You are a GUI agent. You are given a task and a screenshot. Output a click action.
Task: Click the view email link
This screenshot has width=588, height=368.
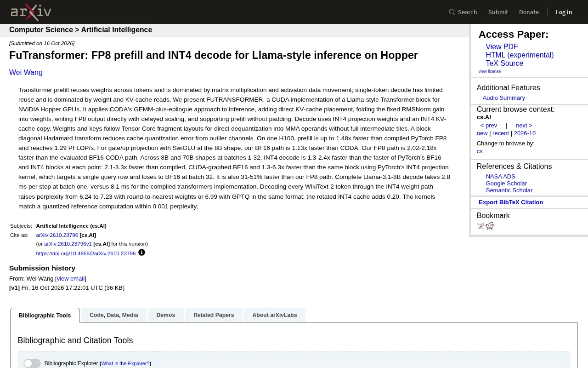[x=71, y=279]
